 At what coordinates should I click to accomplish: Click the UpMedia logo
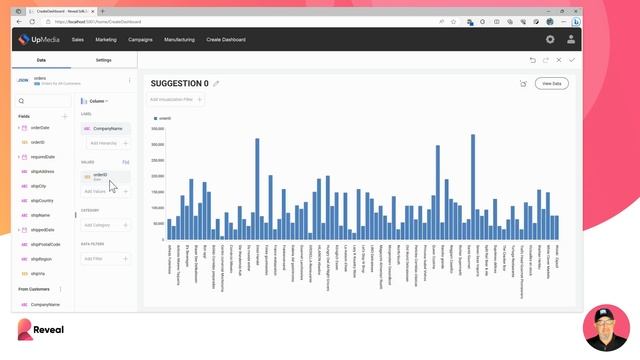click(x=39, y=40)
